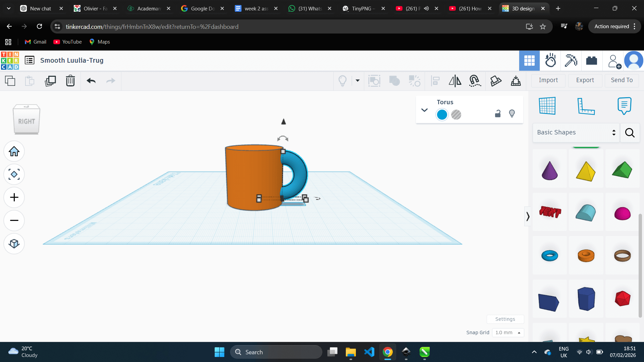Switch to week 2 assignment tab
This screenshot has width=644, height=362.
click(256, 8)
